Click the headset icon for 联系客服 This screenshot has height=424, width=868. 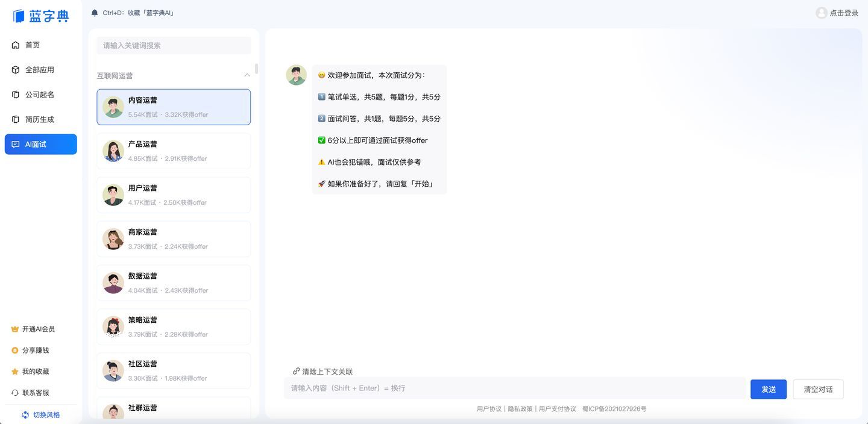(15, 393)
